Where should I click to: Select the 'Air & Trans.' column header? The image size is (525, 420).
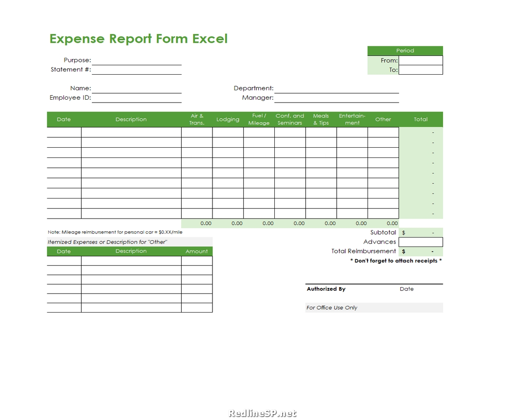(x=197, y=119)
